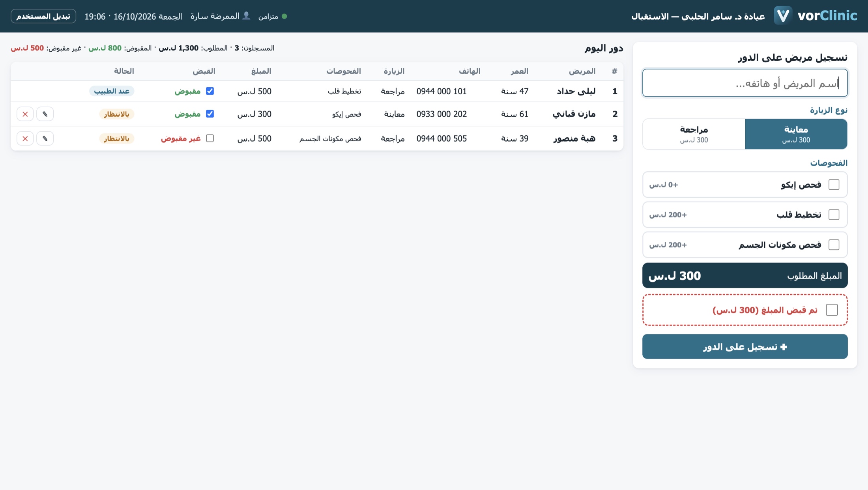
Task: Click the nurse user avatar icon
Action: (246, 16)
